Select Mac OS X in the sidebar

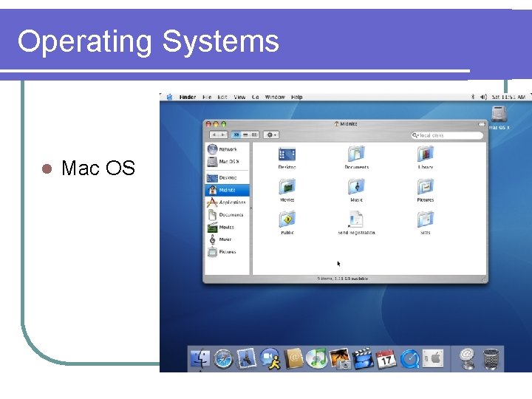click(x=227, y=162)
